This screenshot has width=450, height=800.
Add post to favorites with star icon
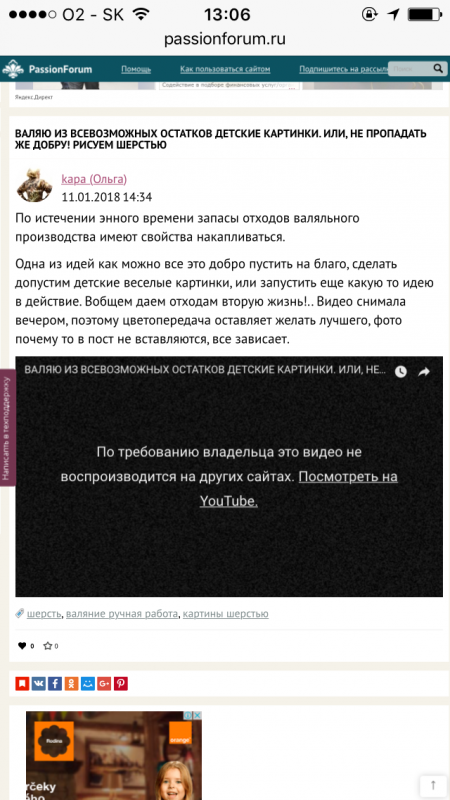click(x=47, y=646)
